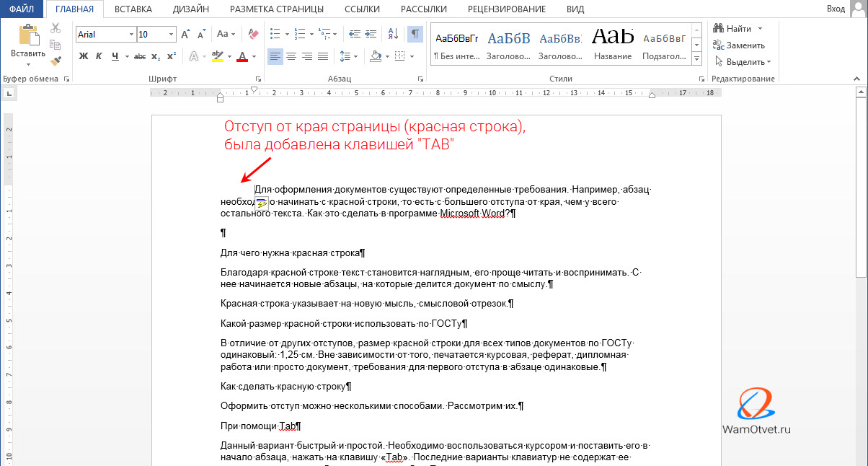Click the Sort A-Я icon
The height and width of the screenshot is (466, 868).
[393, 34]
